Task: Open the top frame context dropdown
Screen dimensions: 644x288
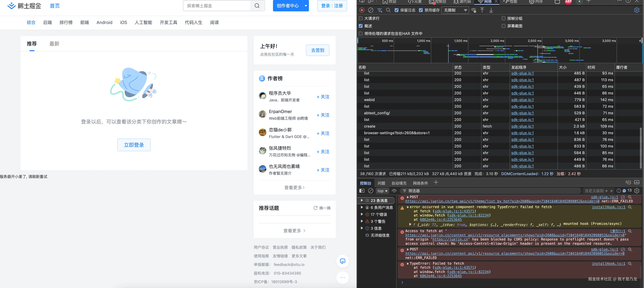Action: point(382,191)
